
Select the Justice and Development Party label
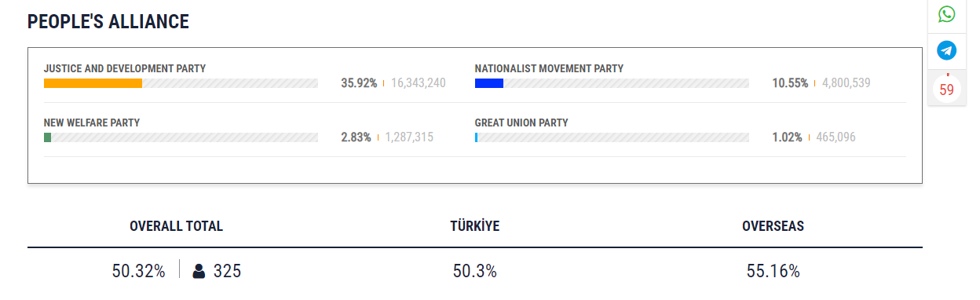coord(125,69)
